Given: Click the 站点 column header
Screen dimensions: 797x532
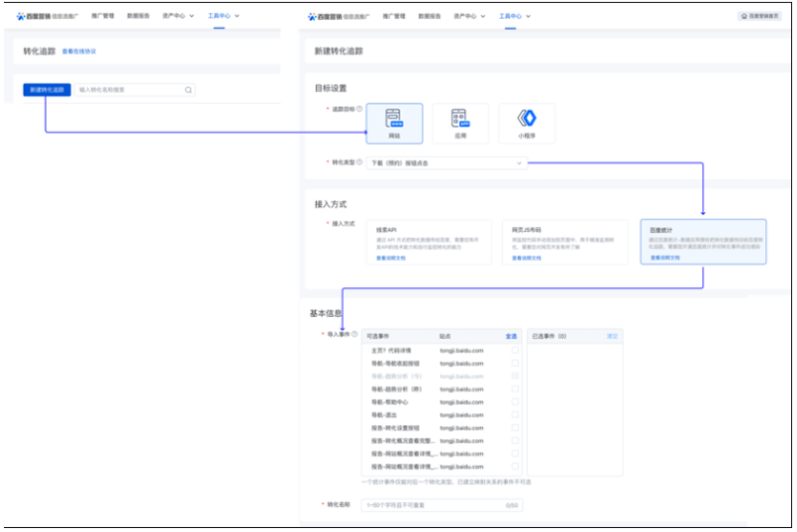Looking at the screenshot, I should click(444, 337).
